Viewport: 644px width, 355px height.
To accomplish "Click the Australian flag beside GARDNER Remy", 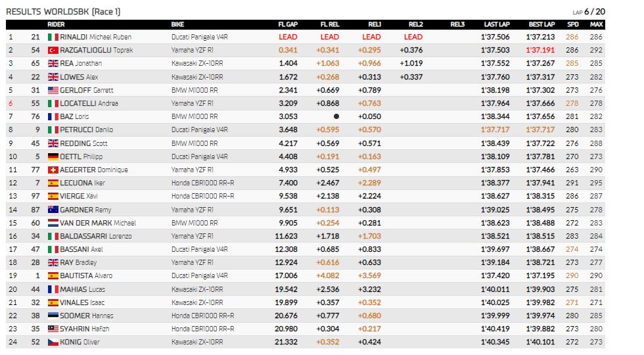I will coord(53,210).
